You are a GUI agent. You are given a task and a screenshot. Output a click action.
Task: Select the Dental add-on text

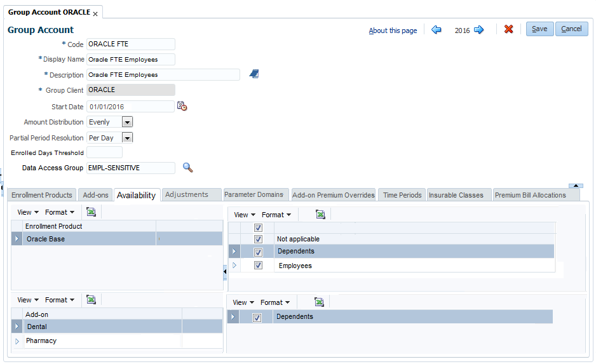pyautogui.click(x=37, y=327)
